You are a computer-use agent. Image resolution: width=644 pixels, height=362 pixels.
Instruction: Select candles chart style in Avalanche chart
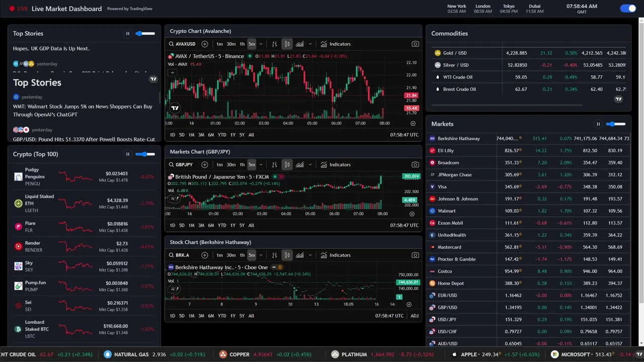tap(287, 44)
